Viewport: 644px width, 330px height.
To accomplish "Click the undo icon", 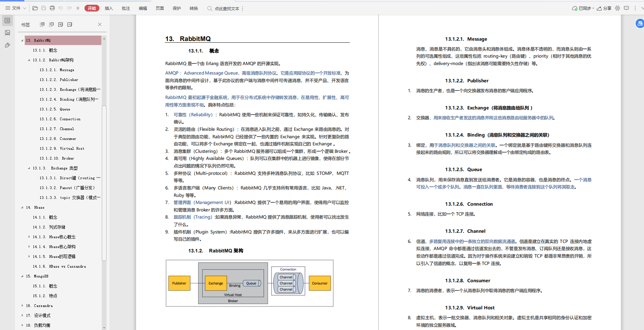I will pyautogui.click(x=61, y=8).
